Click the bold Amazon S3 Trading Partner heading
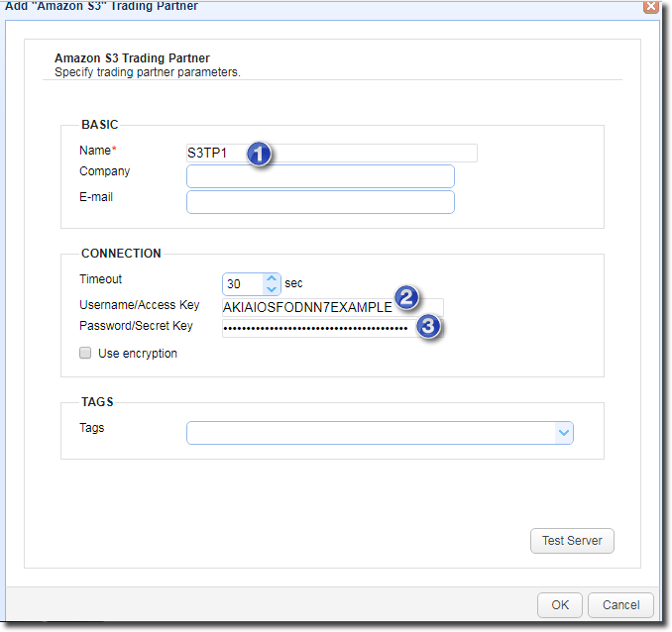The image size is (672, 632). click(132, 58)
